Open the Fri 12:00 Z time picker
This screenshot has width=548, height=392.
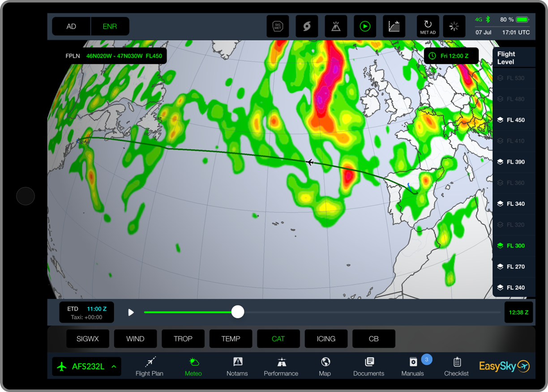[451, 56]
